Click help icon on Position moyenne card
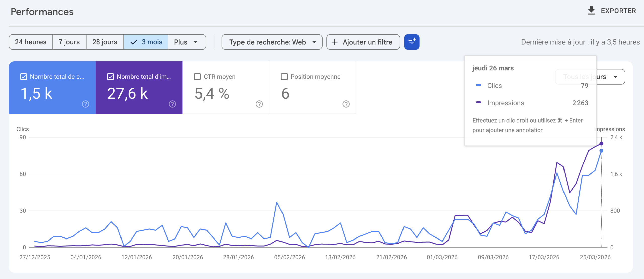 click(x=346, y=104)
